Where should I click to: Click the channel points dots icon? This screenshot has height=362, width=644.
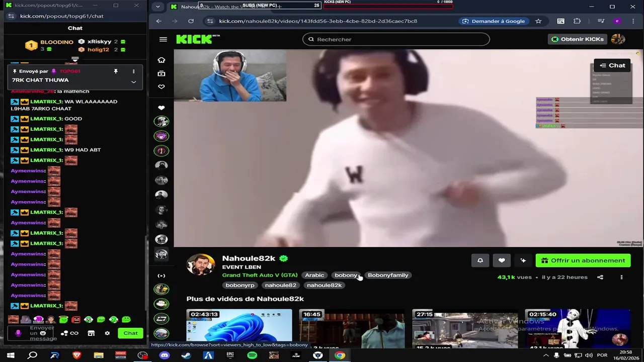click(64, 333)
